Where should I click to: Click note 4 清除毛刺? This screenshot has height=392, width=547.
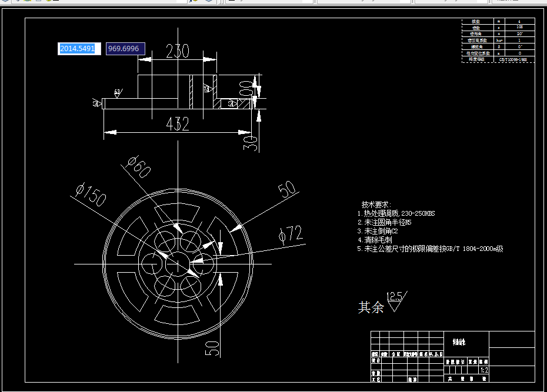click(x=375, y=240)
